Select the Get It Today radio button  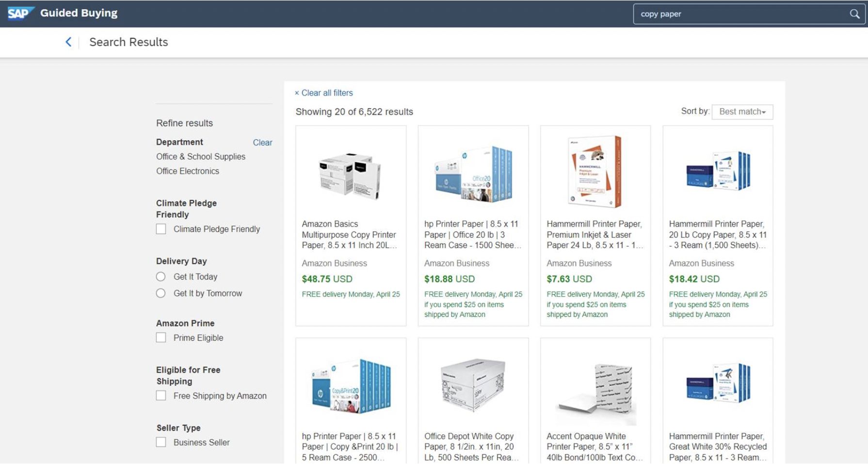pos(160,277)
